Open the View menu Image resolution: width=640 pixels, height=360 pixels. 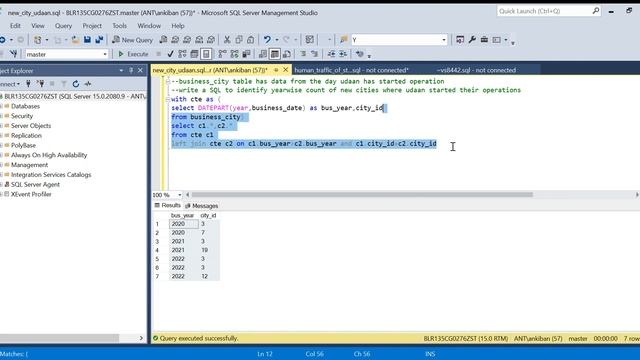click(38, 26)
